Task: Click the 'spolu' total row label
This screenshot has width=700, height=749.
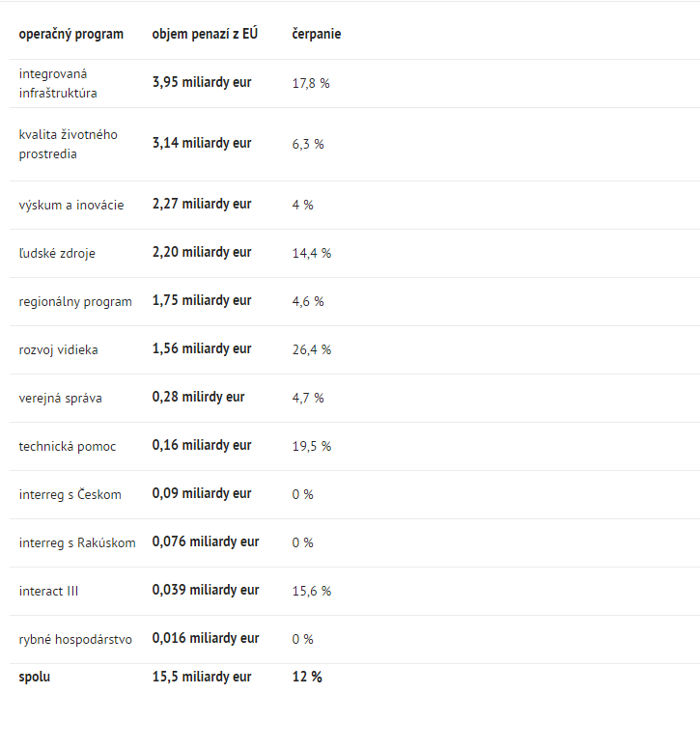Action: tap(35, 677)
